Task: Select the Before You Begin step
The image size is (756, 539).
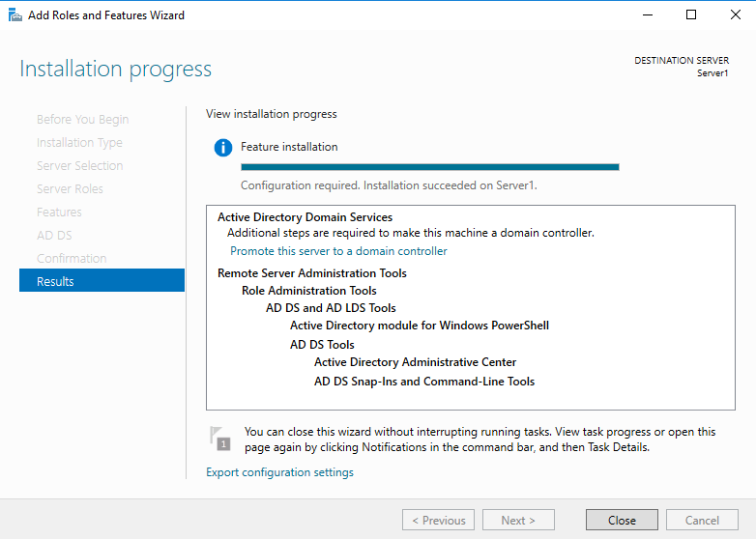Action: click(x=82, y=120)
